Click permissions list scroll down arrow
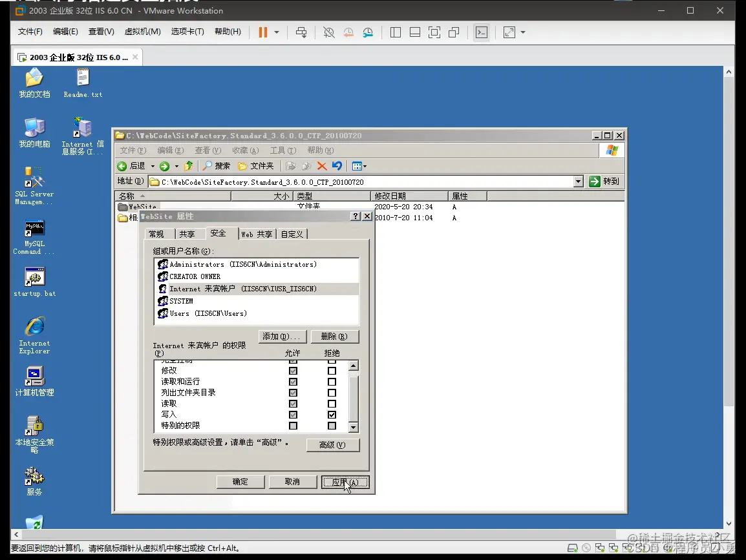 pos(353,428)
